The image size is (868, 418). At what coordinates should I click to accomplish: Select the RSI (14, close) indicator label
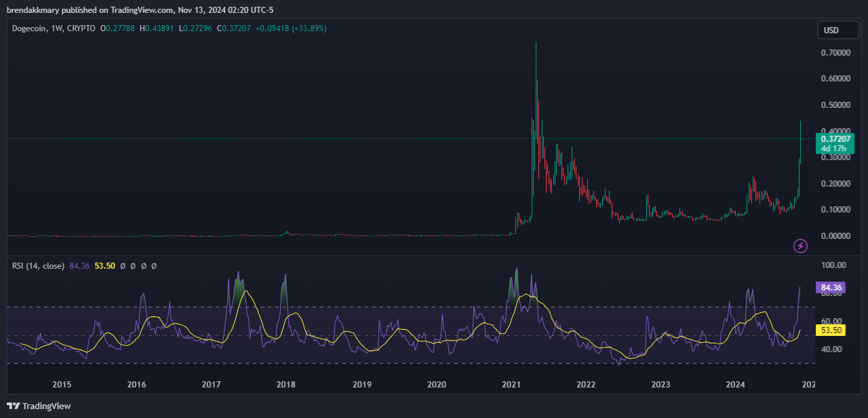click(39, 266)
